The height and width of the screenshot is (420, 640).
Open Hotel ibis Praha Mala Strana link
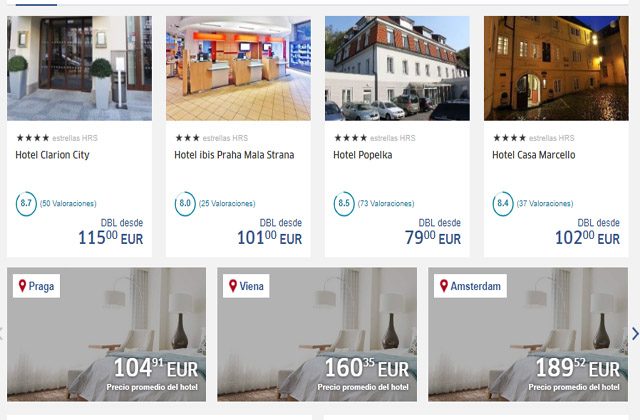(x=234, y=155)
